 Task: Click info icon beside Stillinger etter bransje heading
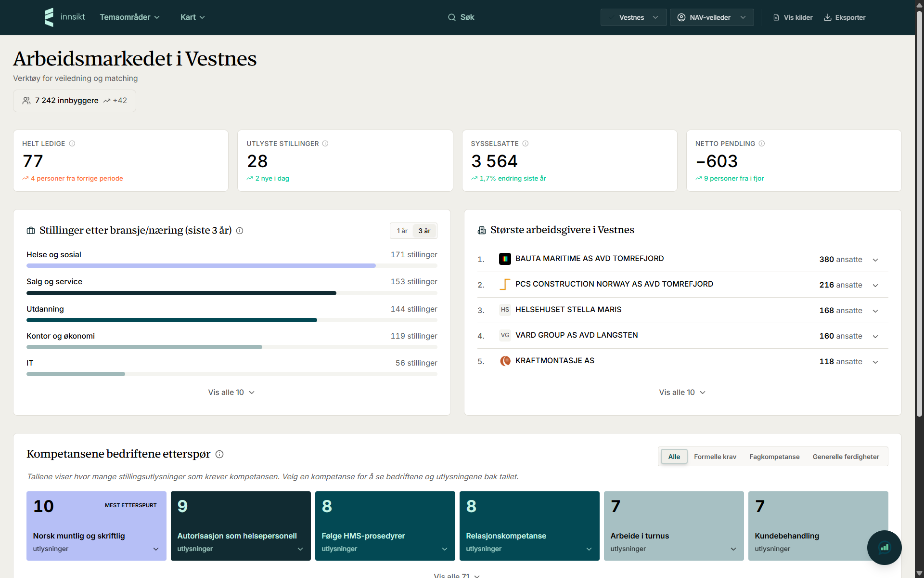tap(240, 231)
